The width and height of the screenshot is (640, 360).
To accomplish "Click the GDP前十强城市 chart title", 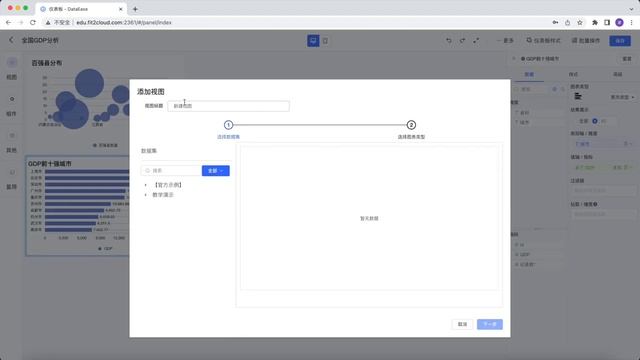I will [49, 163].
